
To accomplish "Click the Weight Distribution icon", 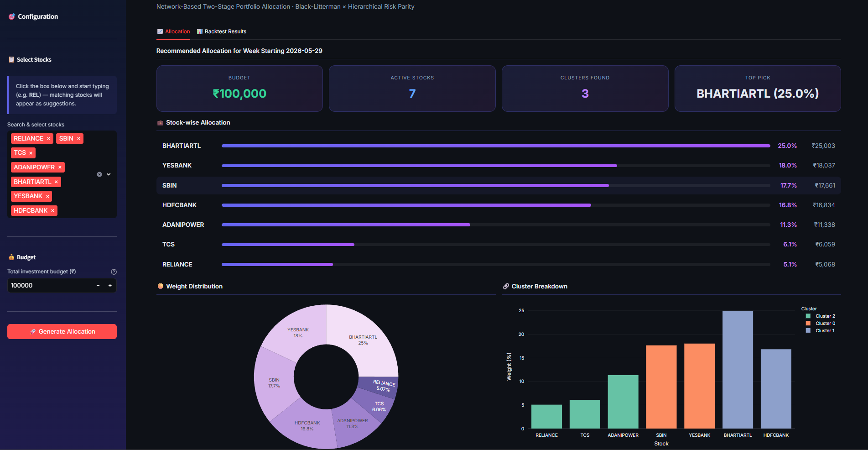I will tap(161, 287).
